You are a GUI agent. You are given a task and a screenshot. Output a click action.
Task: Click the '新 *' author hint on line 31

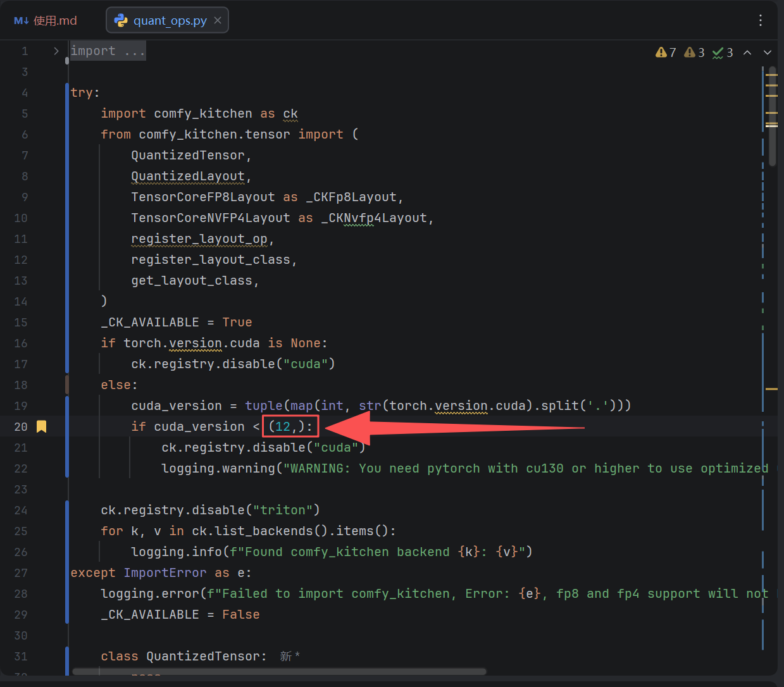tap(290, 656)
